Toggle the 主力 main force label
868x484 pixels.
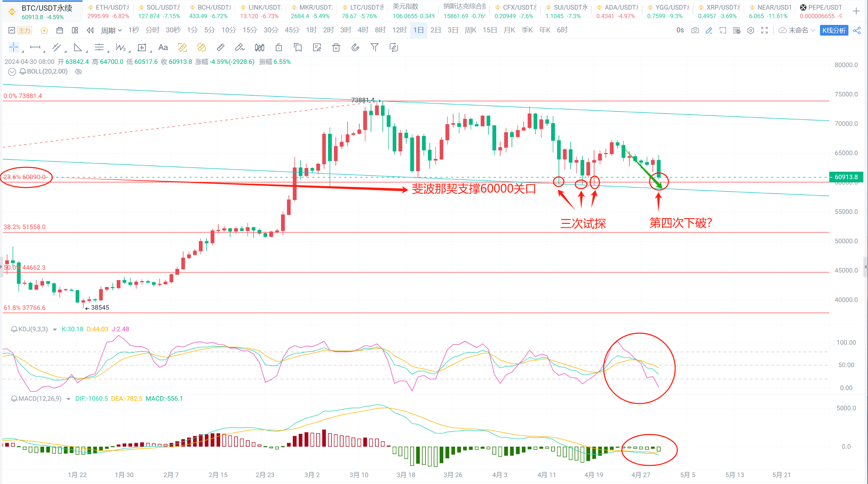25,31
